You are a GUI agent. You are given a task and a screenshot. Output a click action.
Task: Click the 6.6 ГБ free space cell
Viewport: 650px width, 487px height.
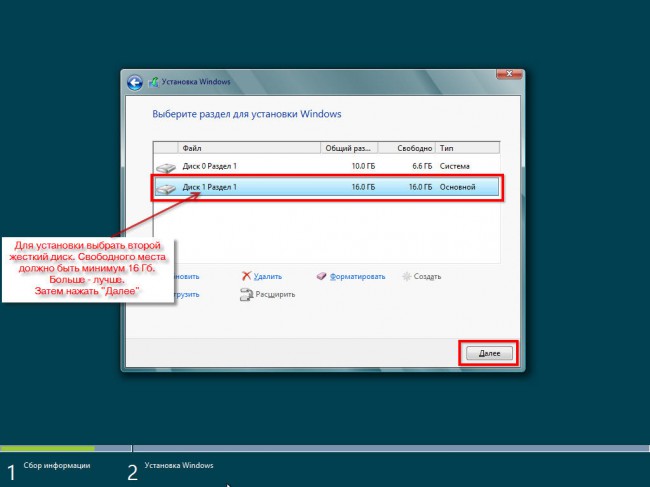point(422,166)
